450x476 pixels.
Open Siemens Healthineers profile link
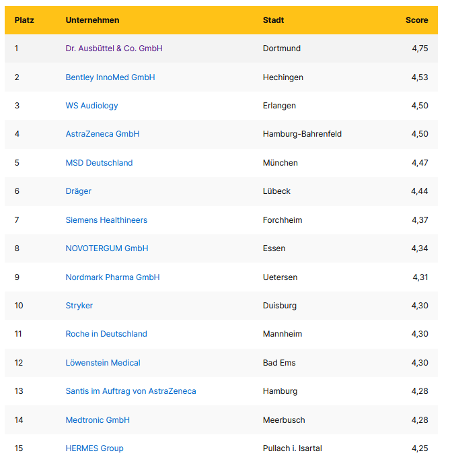[106, 220]
